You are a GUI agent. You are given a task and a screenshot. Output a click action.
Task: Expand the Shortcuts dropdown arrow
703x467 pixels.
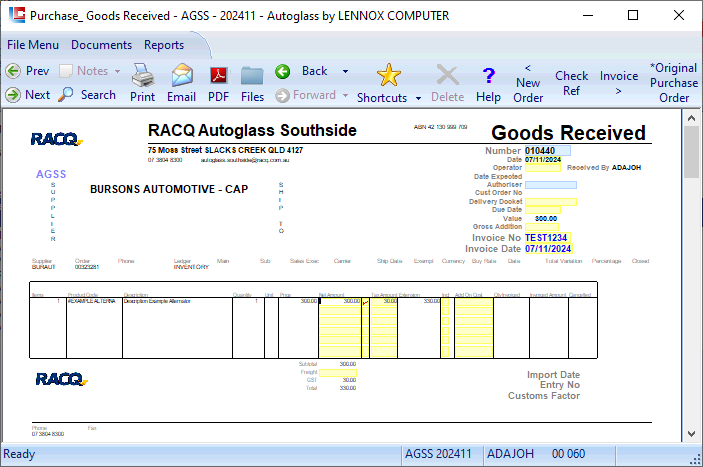coord(418,98)
